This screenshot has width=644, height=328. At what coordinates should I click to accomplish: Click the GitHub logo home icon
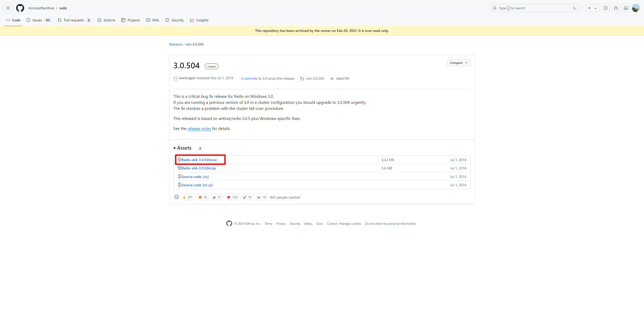[x=20, y=8]
